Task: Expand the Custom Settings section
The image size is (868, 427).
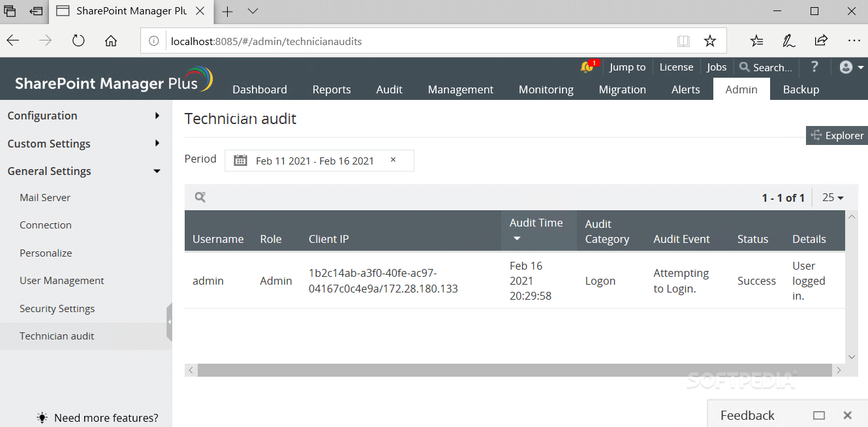Action: click(85, 144)
